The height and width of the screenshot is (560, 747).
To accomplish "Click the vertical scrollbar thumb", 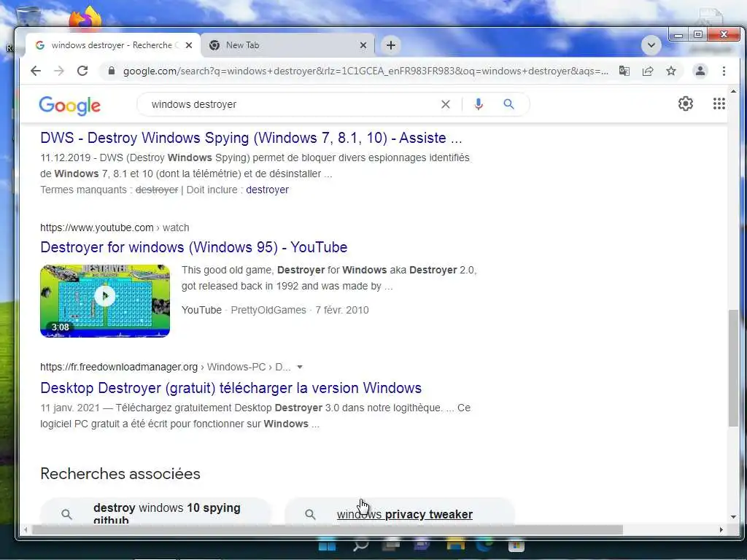I will 732,367.
